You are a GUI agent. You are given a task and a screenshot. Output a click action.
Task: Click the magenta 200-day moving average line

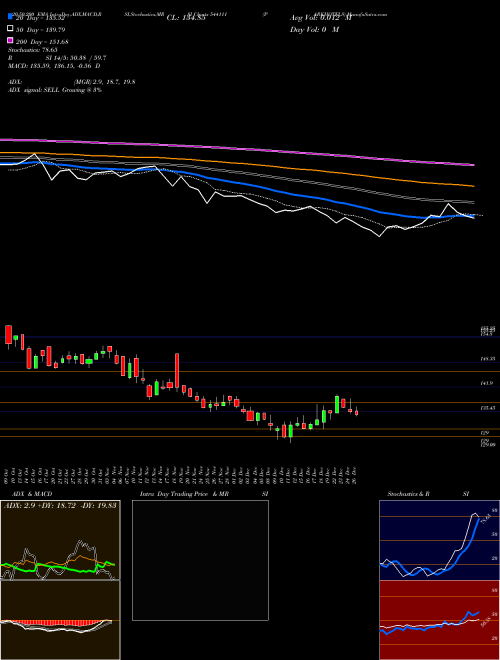coord(236,148)
